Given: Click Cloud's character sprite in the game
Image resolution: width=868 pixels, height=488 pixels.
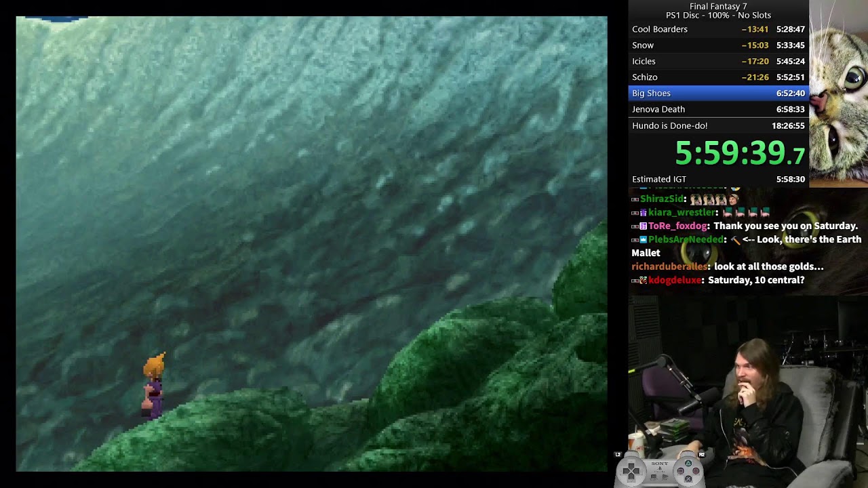Looking at the screenshot, I should (153, 385).
